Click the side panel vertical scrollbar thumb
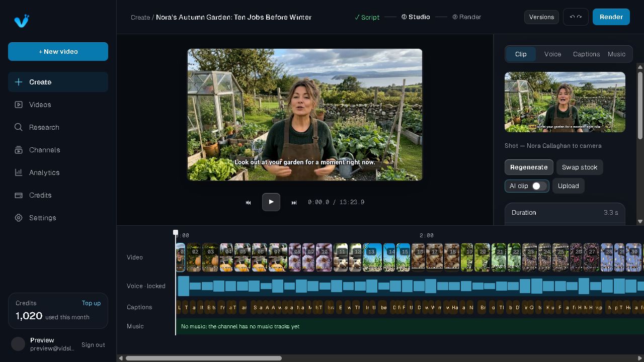The image size is (644, 362). pos(640,106)
